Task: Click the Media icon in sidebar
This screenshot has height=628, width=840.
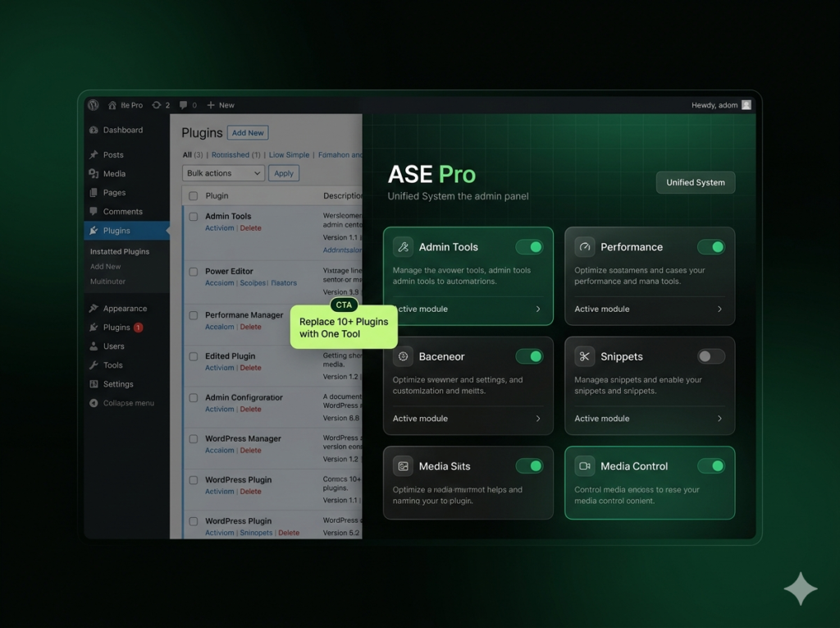Action: click(94, 173)
